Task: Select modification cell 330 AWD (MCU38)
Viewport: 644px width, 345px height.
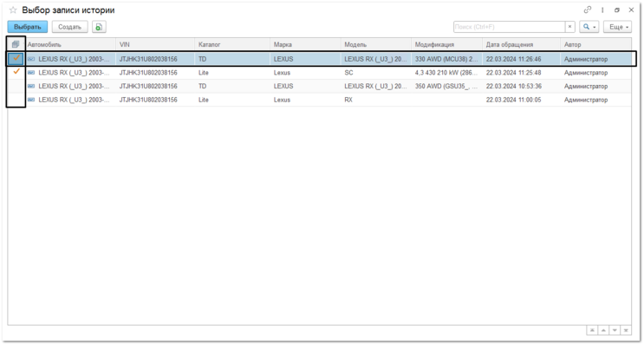Action: [447, 59]
